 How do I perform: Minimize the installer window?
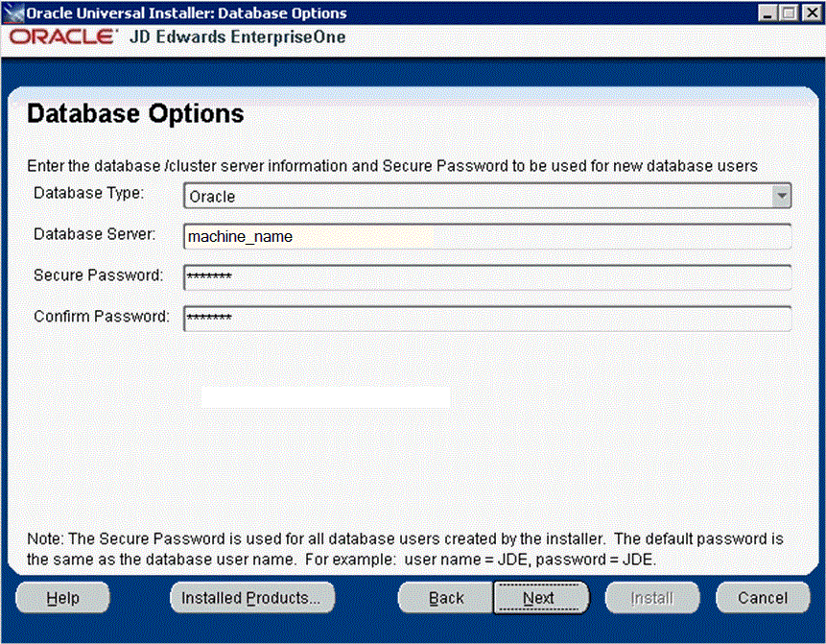(x=768, y=13)
